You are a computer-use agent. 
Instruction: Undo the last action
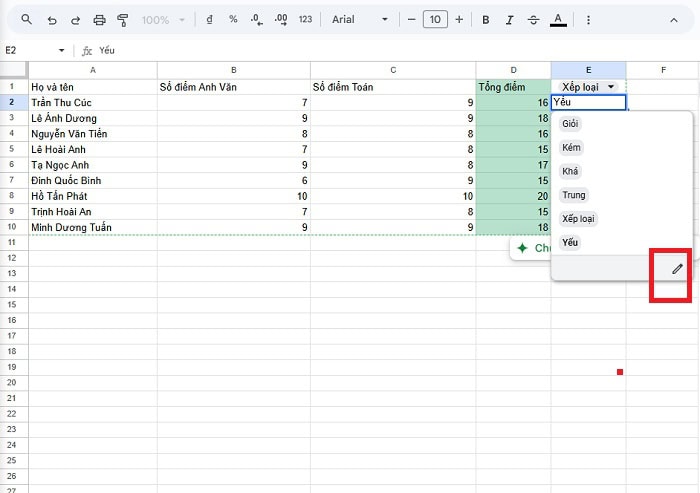52,19
